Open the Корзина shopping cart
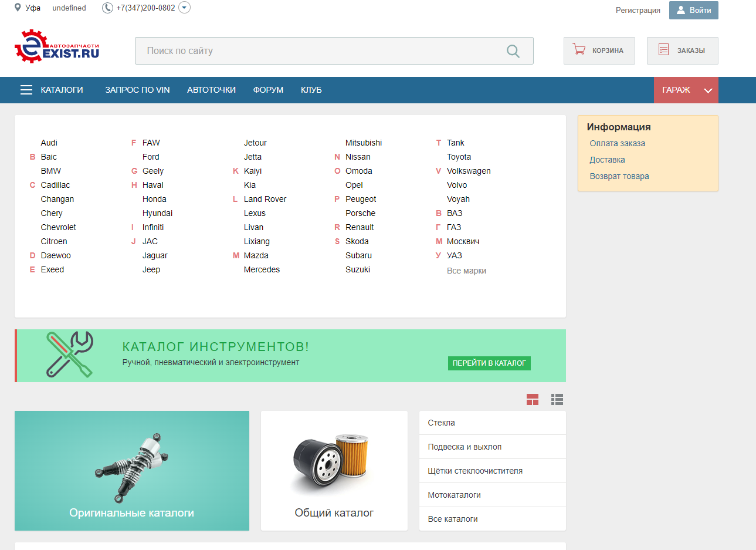This screenshot has width=756, height=550. click(x=599, y=50)
